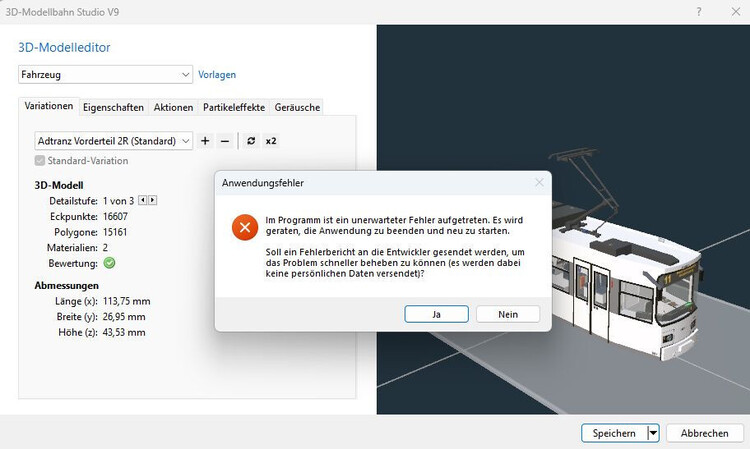Click Ja to send error report
750x449 pixels.
click(436, 314)
